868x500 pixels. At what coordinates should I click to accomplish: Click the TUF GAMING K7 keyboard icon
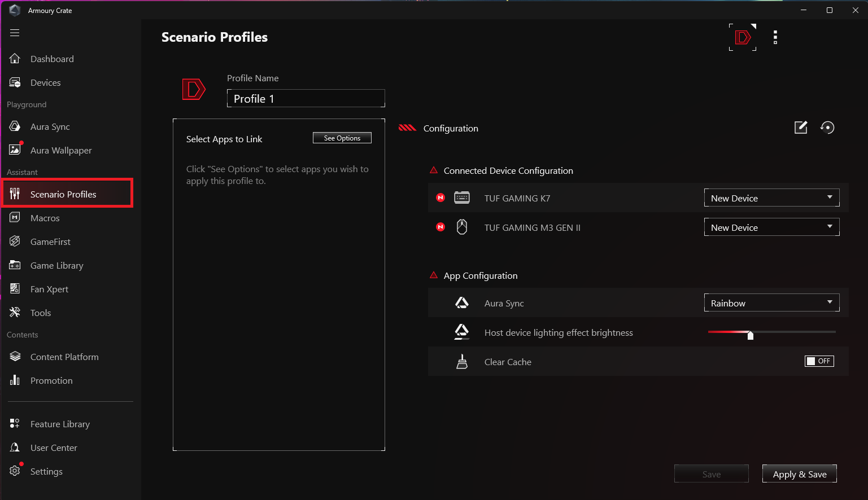(462, 198)
